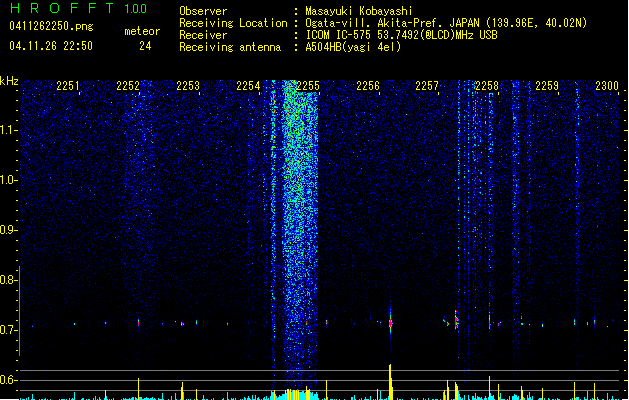Click the 2259 time marker
The height and width of the screenshot is (400, 629).
(x=547, y=86)
